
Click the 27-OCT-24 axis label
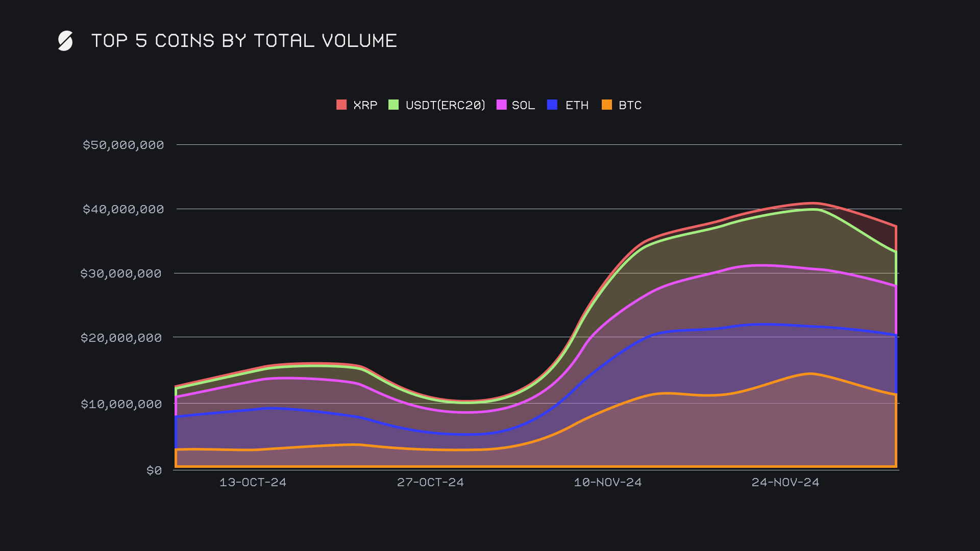tap(430, 482)
